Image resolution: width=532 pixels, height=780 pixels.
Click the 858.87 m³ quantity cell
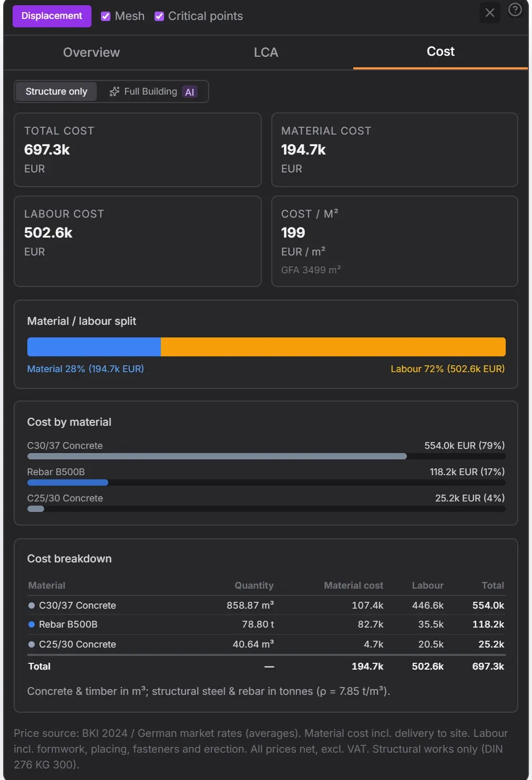[x=250, y=605]
